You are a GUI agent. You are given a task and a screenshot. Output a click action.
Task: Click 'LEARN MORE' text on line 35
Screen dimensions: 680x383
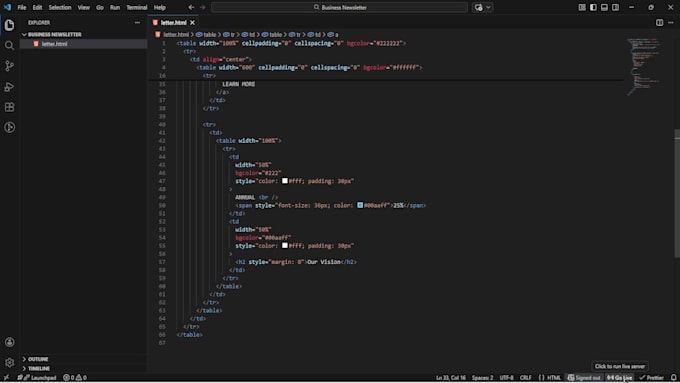(x=239, y=84)
